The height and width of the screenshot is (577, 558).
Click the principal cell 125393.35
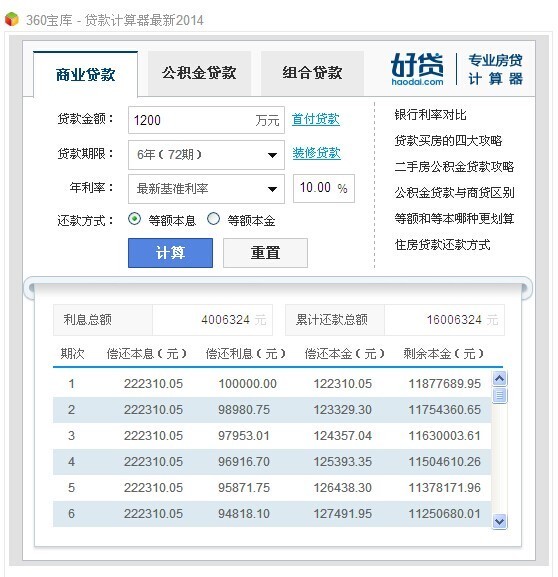click(342, 461)
